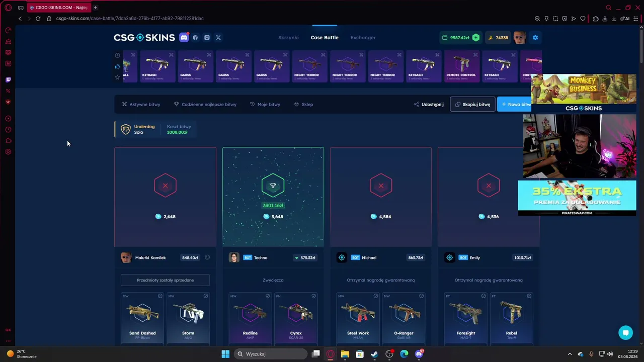The width and height of the screenshot is (644, 362).
Task: Show Aktywne bitwy list
Action: [x=141, y=105]
